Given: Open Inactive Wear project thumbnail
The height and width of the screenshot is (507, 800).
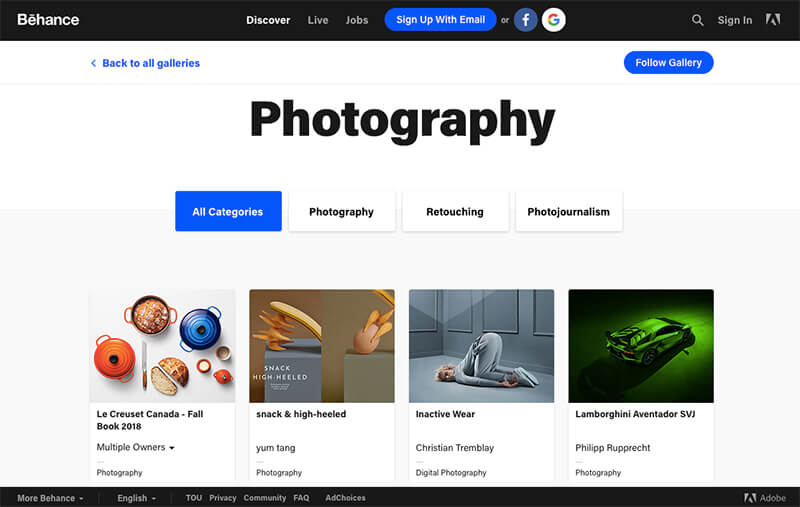Looking at the screenshot, I should click(x=482, y=346).
